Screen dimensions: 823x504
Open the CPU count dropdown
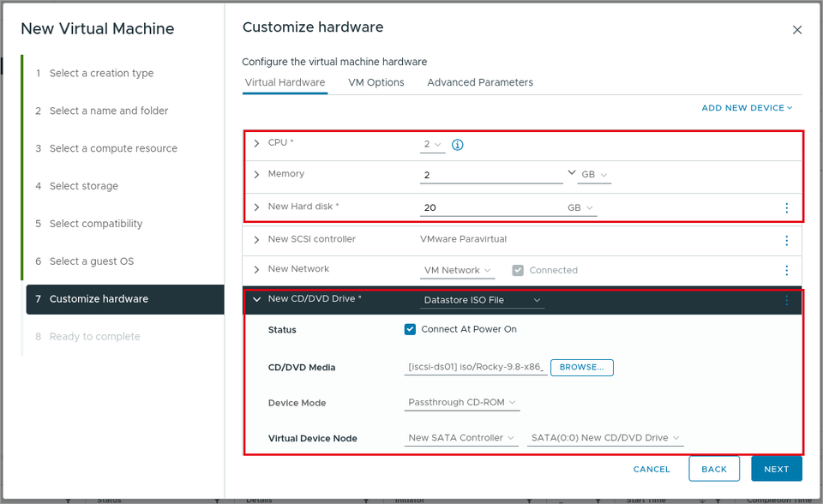(432, 144)
